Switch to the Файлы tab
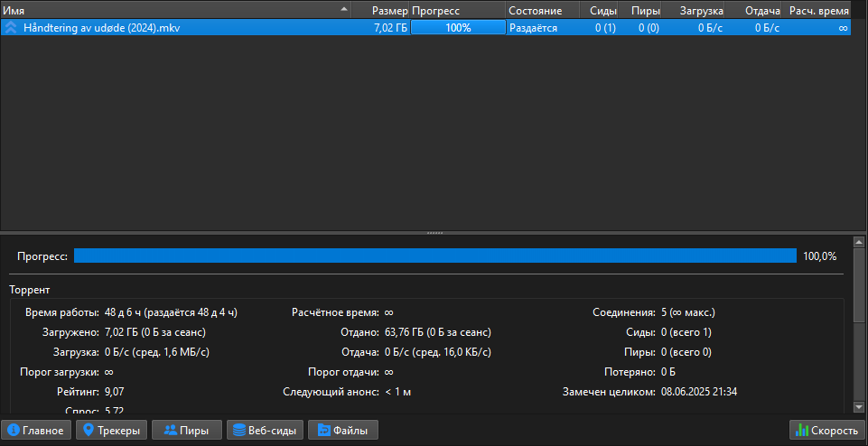This screenshot has height=446, width=868. click(x=343, y=430)
